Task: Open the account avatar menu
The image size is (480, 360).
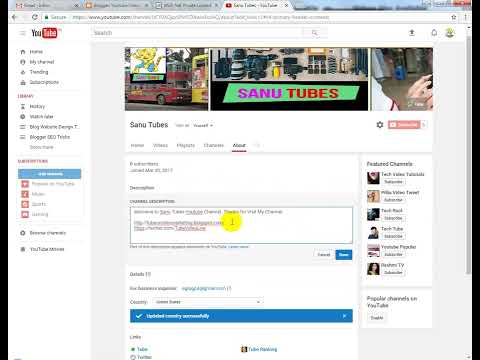Action: point(450,33)
